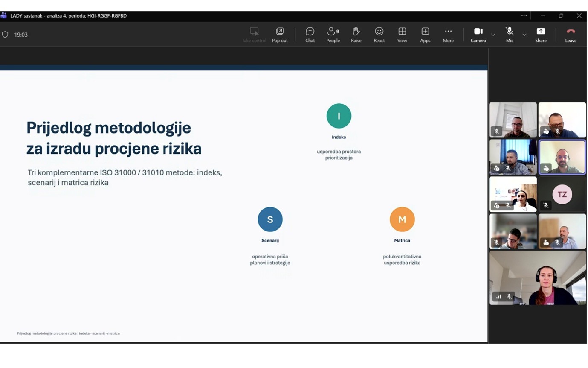Leave the meeting
This screenshot has width=588, height=368.
(x=571, y=35)
